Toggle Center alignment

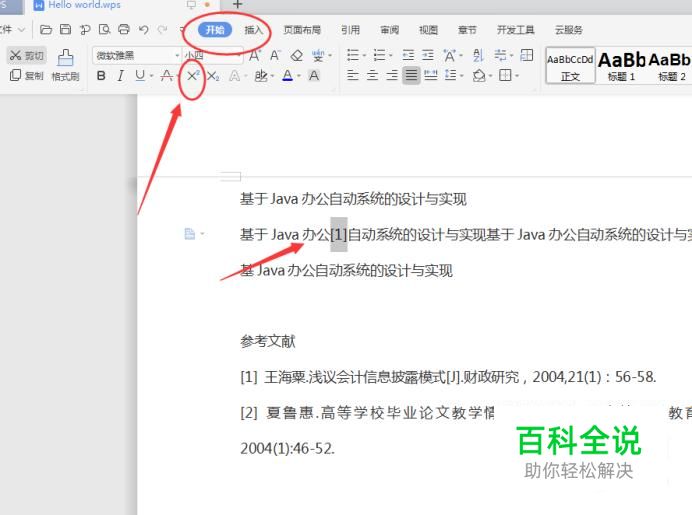(x=372, y=75)
